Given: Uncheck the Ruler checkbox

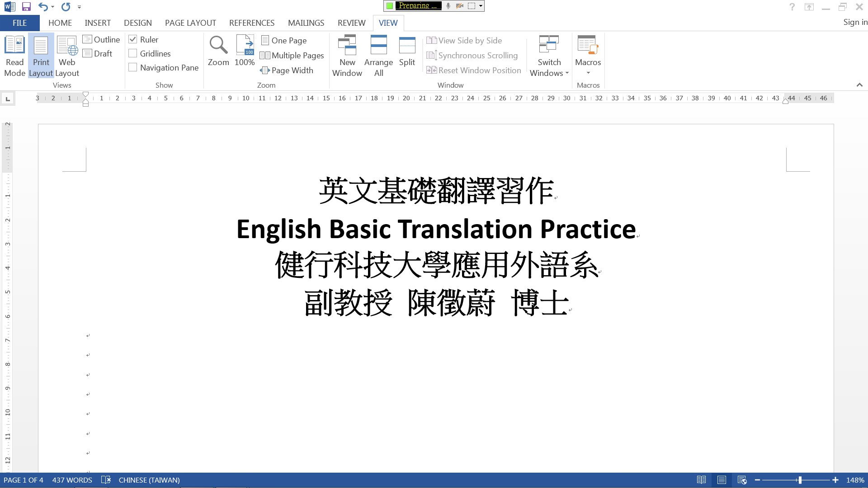Looking at the screenshot, I should 133,39.
